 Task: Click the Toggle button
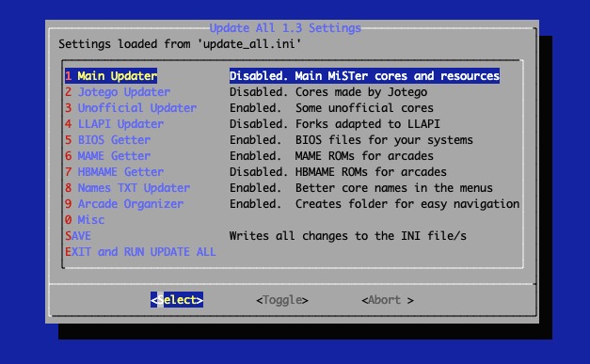point(282,300)
